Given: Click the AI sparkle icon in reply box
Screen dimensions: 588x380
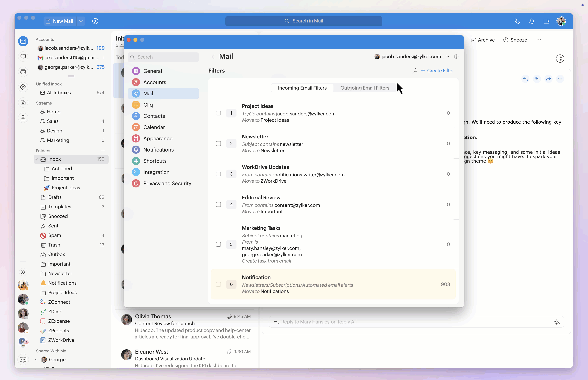Looking at the screenshot, I should (557, 322).
